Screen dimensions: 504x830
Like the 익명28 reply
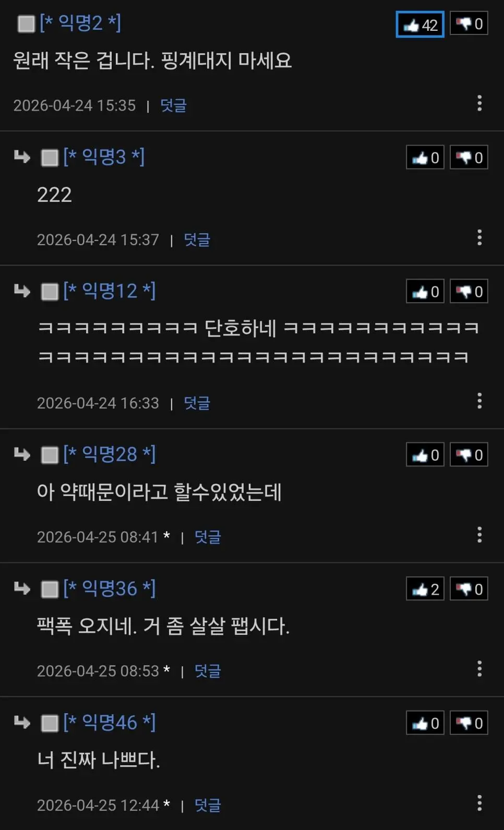click(x=425, y=455)
